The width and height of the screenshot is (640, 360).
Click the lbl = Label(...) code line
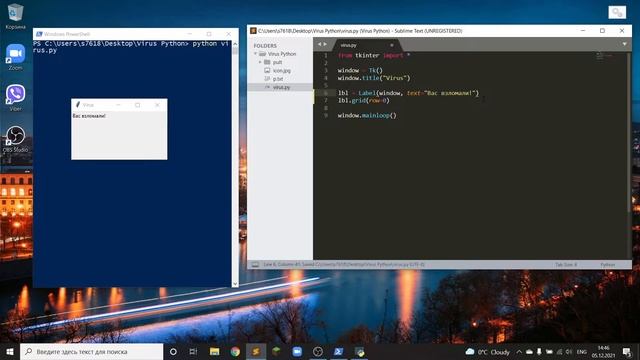point(408,93)
